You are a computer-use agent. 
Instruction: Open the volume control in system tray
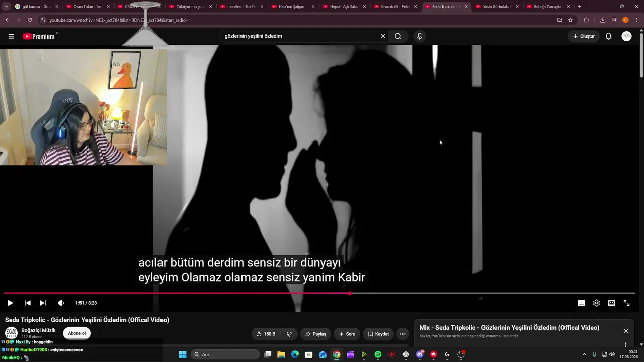612,354
